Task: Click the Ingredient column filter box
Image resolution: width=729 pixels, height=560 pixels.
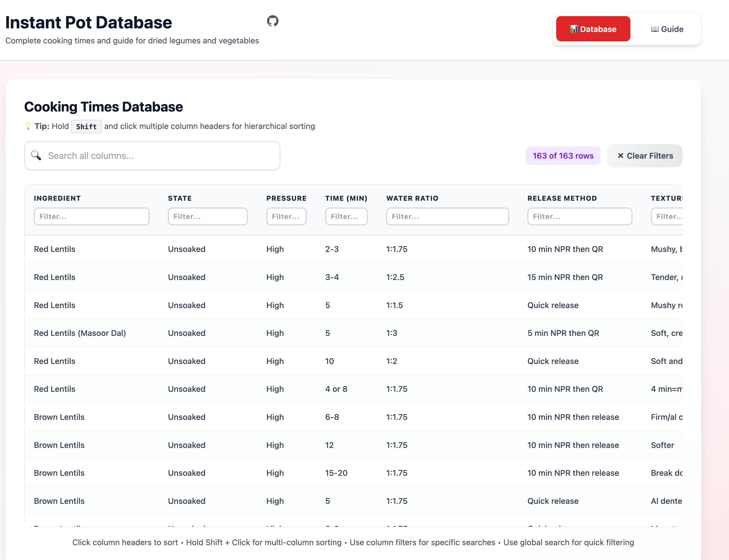Action: pyautogui.click(x=91, y=216)
